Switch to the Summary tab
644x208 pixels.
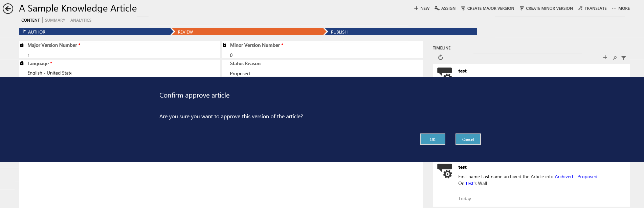(55, 20)
